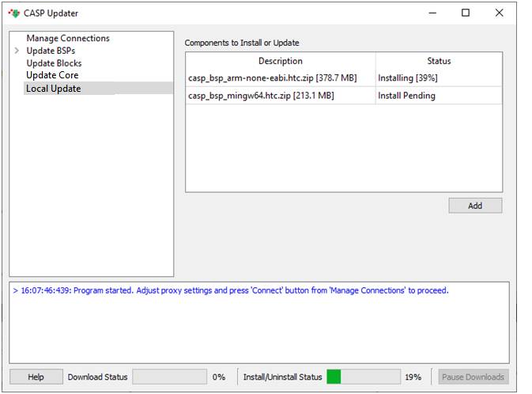This screenshot has width=532, height=394.
Task: Select the casp_bsp_mingw64.htc.zip row
Action: point(261,96)
